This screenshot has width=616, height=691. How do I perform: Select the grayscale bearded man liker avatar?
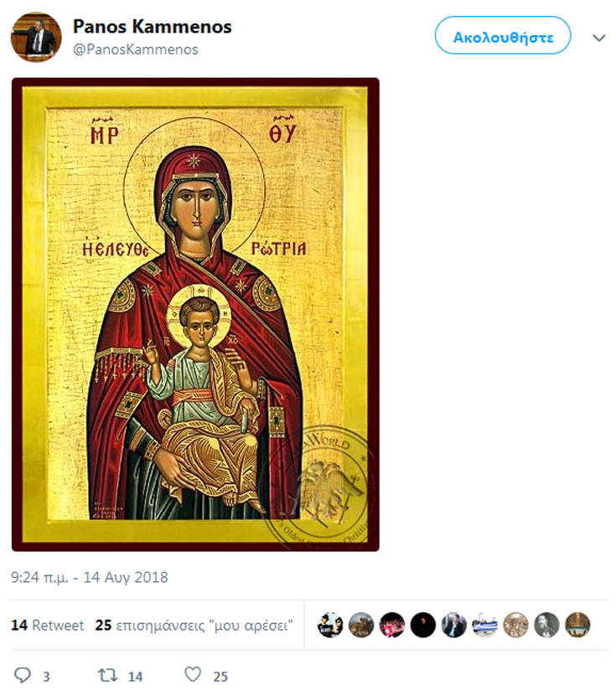[546, 625]
